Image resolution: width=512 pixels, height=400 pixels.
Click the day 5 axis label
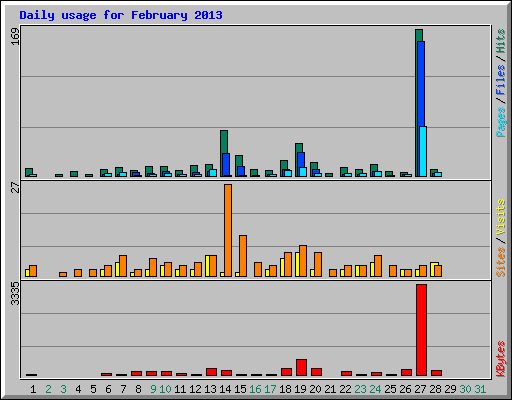93,389
